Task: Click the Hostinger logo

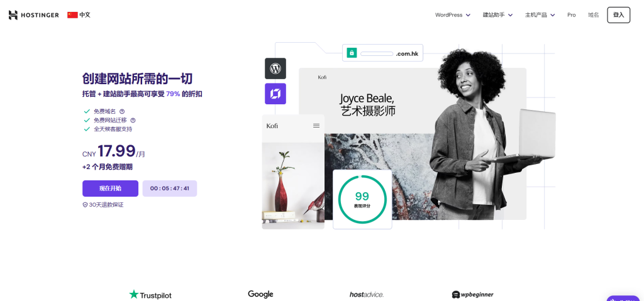Action: coord(33,15)
